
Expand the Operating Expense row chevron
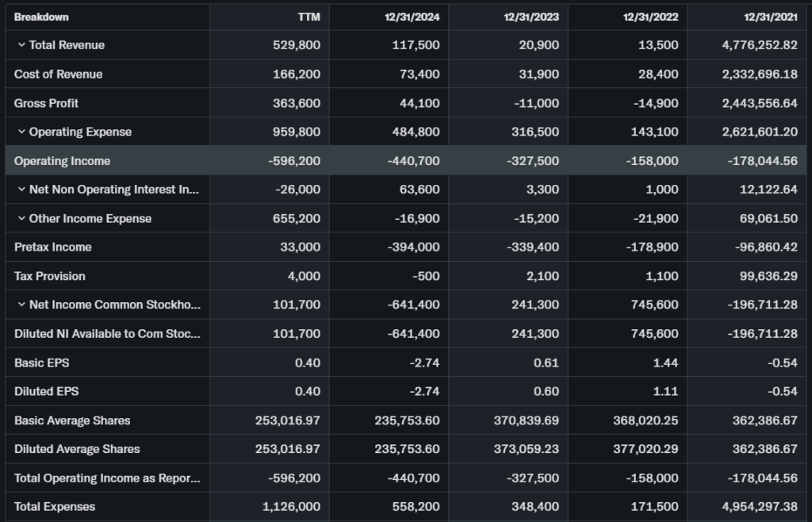click(x=21, y=132)
